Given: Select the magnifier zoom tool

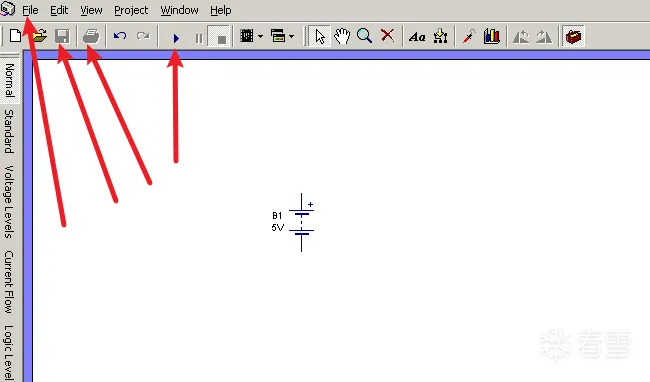Looking at the screenshot, I should 364,36.
